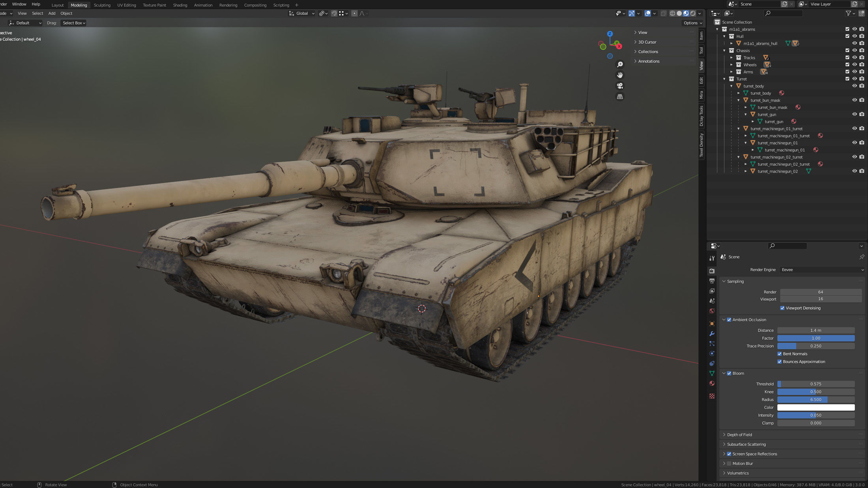The height and width of the screenshot is (488, 868).
Task: Disable the Bloom checkbox
Action: pos(729,373)
